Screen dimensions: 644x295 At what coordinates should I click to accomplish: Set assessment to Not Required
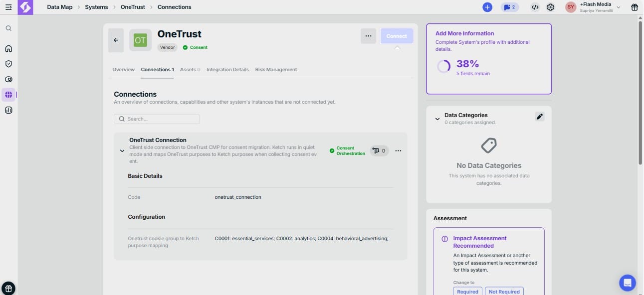coord(504,292)
